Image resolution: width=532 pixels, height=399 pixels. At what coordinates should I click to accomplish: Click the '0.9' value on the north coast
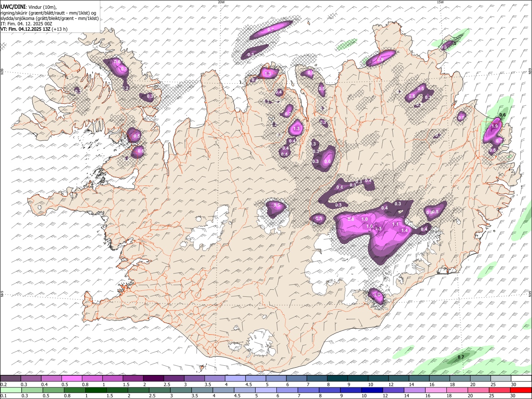(x=380, y=60)
